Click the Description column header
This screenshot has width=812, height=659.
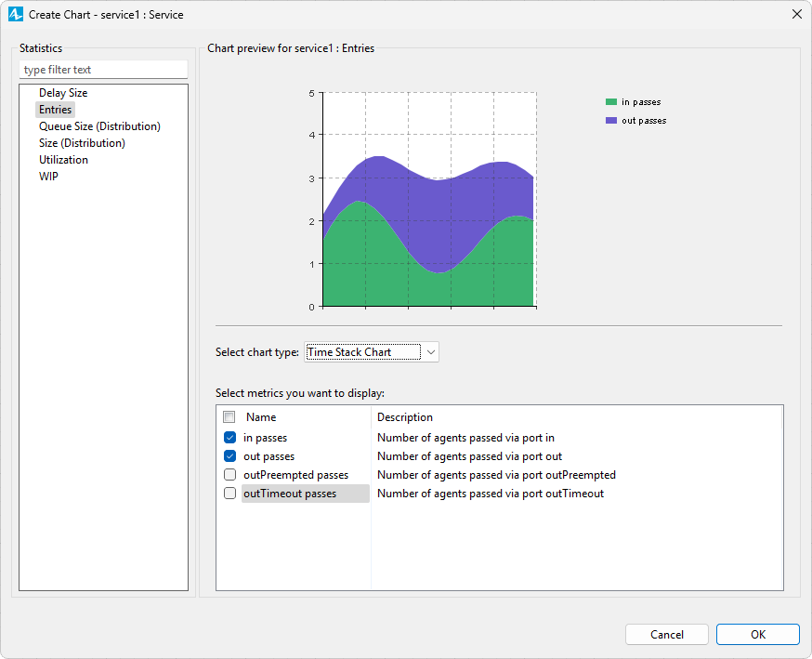coord(405,417)
